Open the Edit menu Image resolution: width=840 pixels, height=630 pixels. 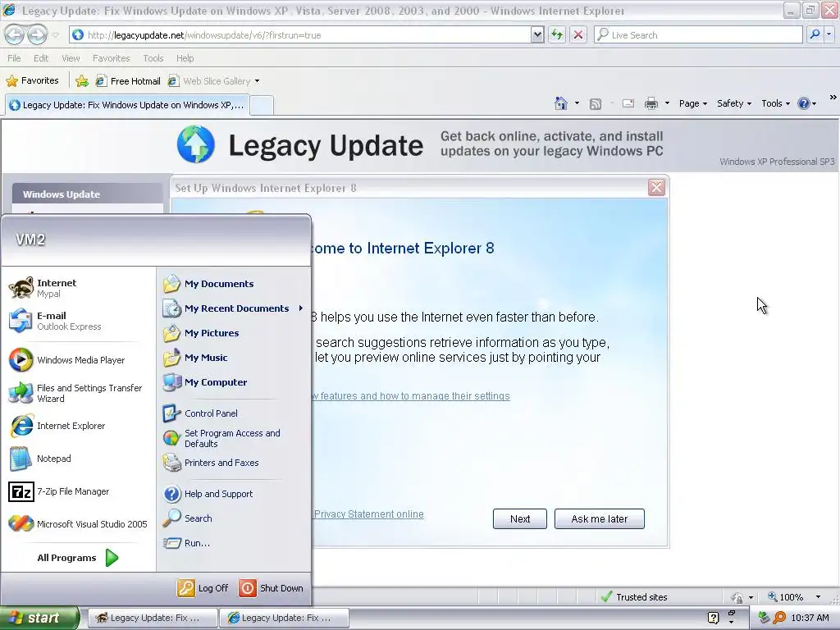(x=41, y=58)
